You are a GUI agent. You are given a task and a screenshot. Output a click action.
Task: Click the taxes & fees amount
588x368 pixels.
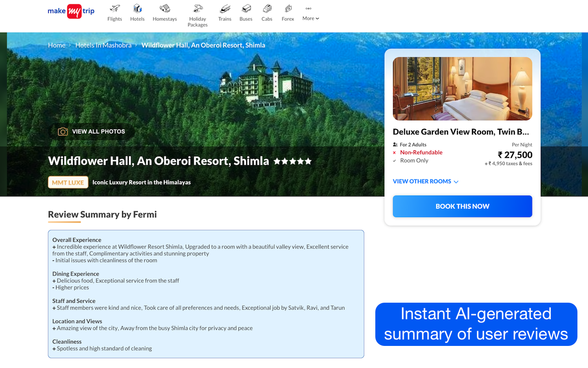[x=509, y=163]
